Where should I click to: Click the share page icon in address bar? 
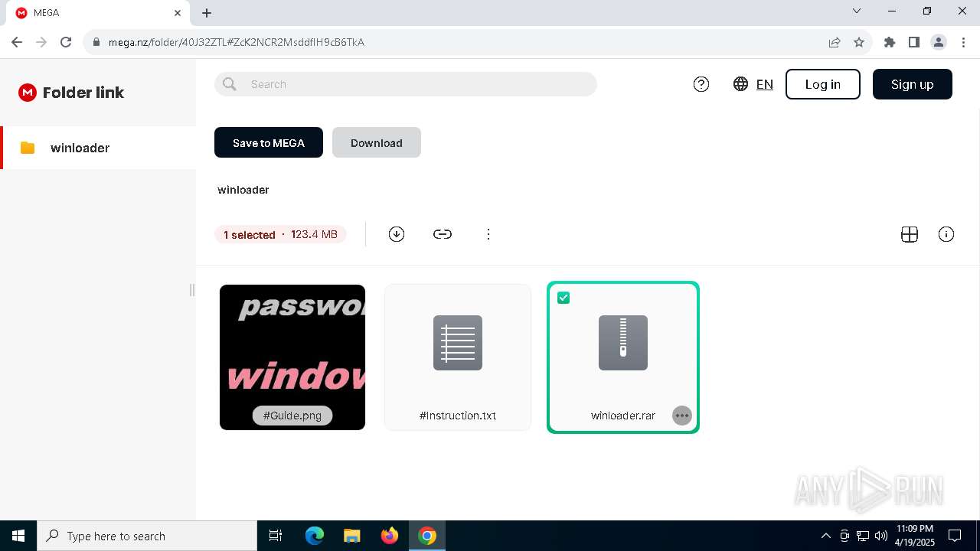[835, 42]
